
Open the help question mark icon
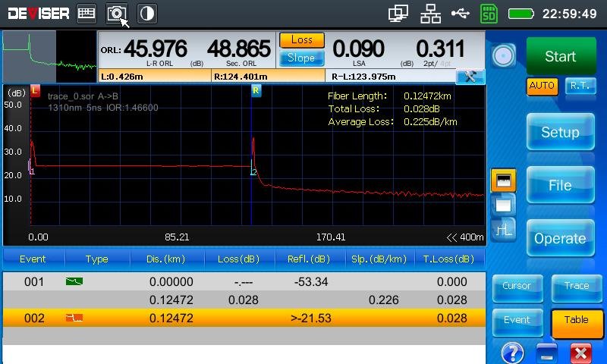[513, 353]
